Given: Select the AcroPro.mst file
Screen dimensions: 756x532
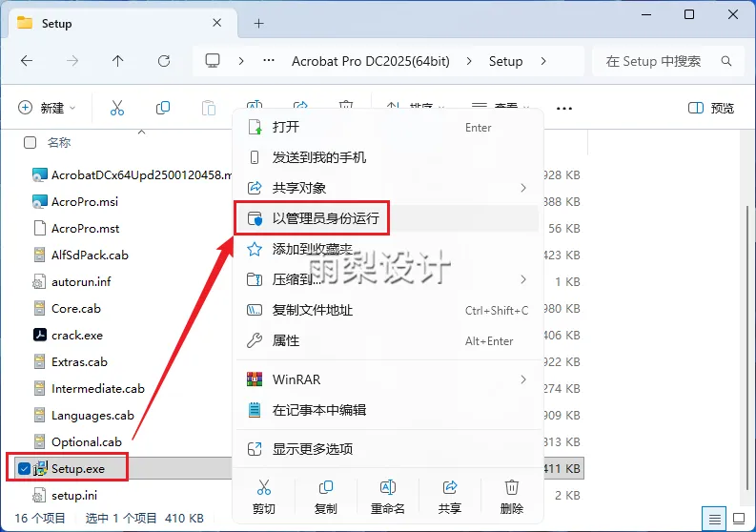Looking at the screenshot, I should point(76,228).
